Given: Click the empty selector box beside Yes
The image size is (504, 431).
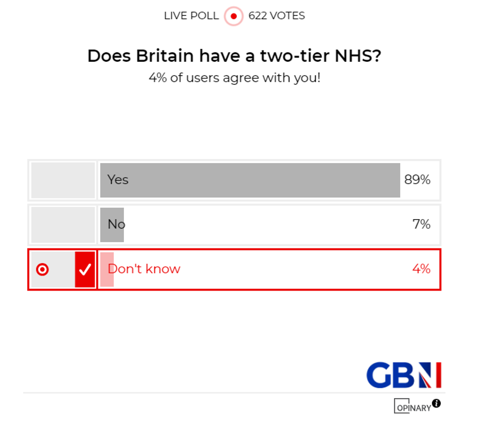Looking at the screenshot, I should click(x=62, y=180).
